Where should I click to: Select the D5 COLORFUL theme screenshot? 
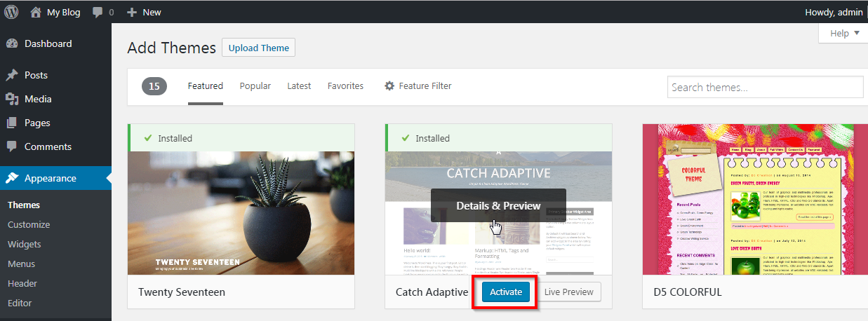coord(755,200)
